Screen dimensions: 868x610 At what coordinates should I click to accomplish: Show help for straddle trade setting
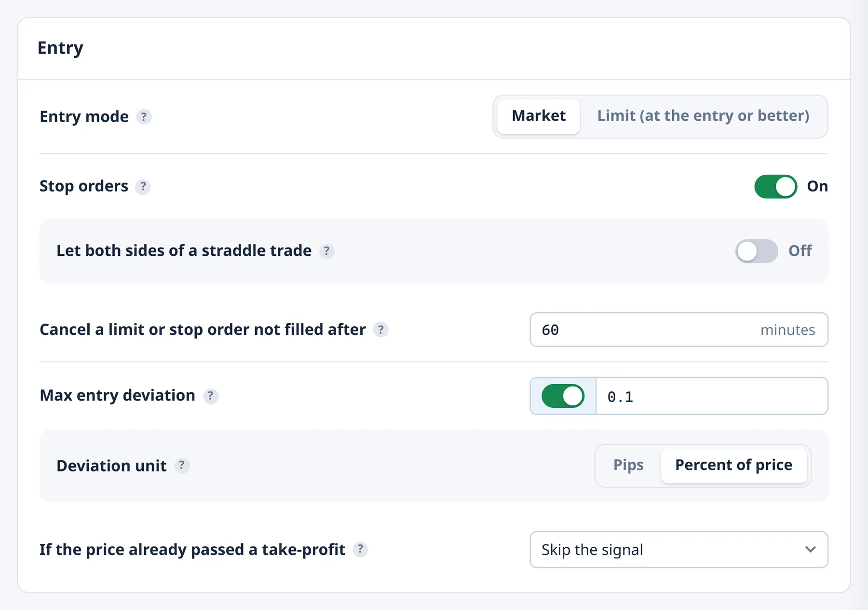tap(326, 251)
